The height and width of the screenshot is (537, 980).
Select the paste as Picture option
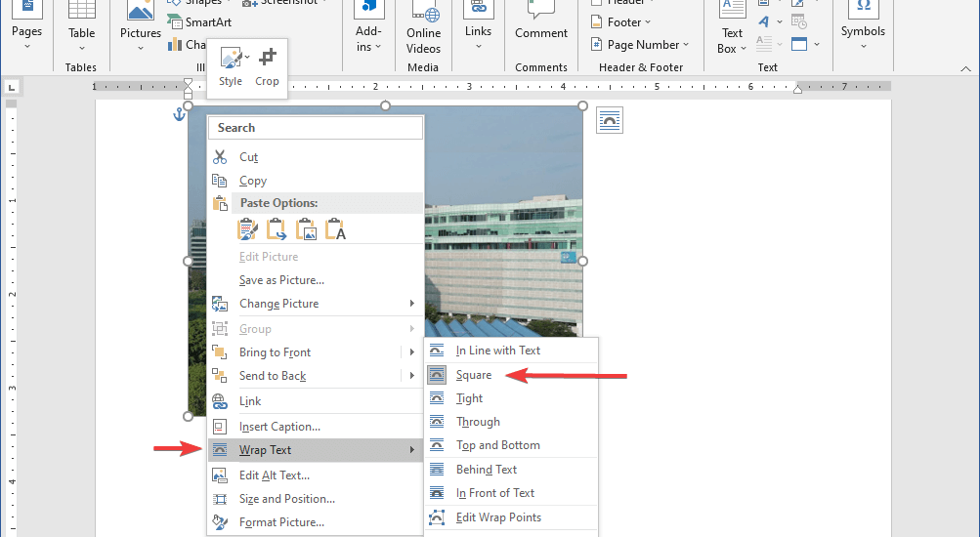tap(306, 229)
